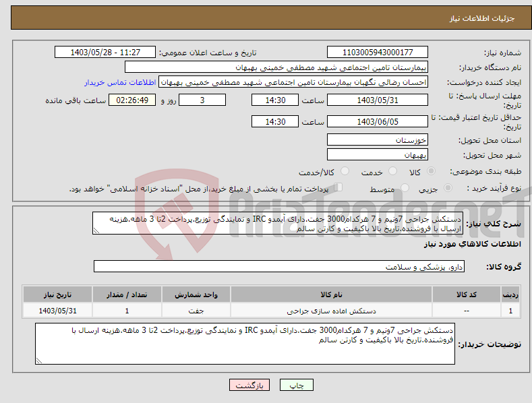The width and height of the screenshot is (532, 403).
Task: Click the general need description textarea
Action: (278, 223)
